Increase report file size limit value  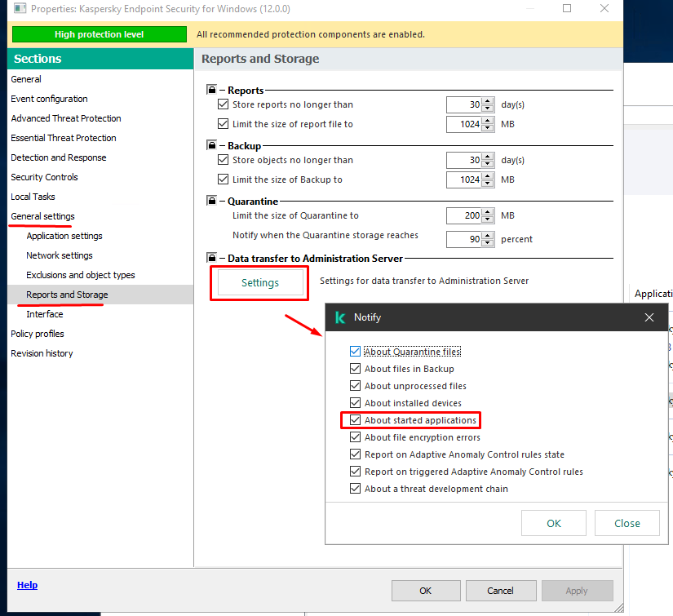click(x=488, y=121)
